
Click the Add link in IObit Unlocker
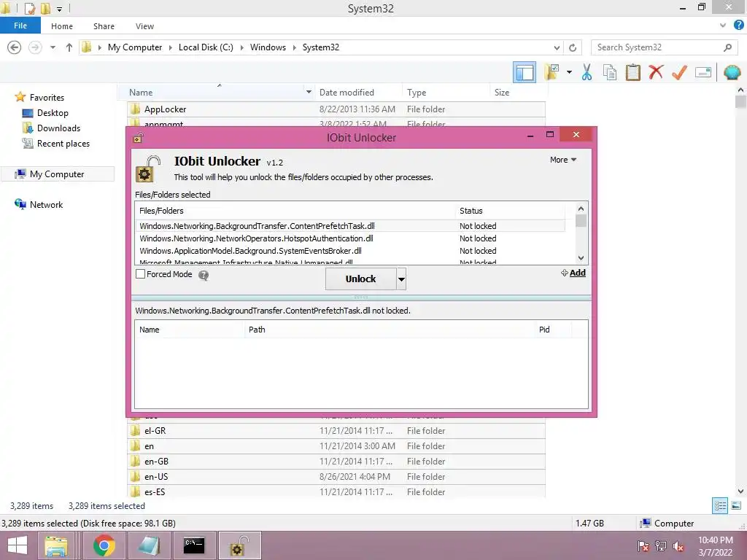[x=577, y=273]
